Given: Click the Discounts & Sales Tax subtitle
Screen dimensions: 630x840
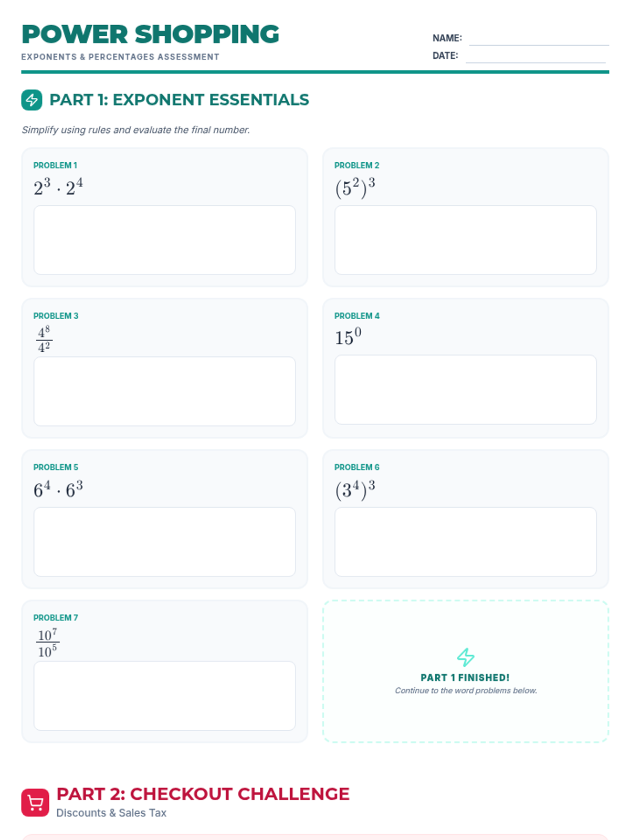Looking at the screenshot, I should point(111,813).
